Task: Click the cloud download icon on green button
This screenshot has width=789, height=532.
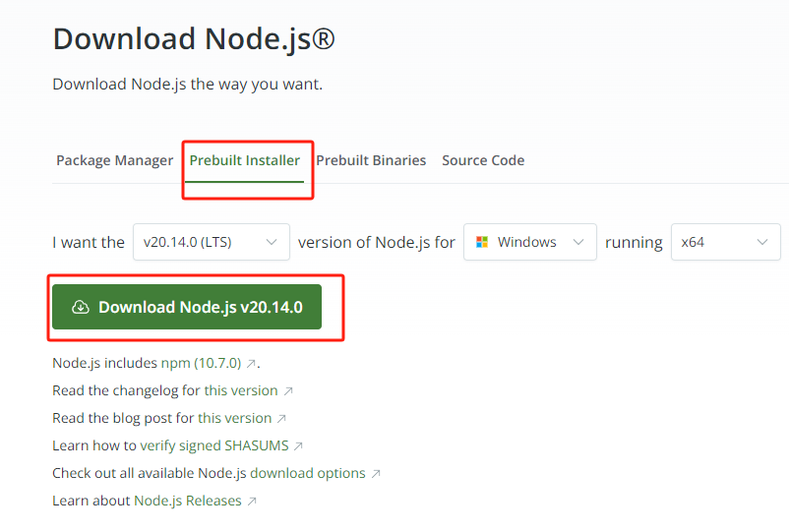Action: click(82, 308)
